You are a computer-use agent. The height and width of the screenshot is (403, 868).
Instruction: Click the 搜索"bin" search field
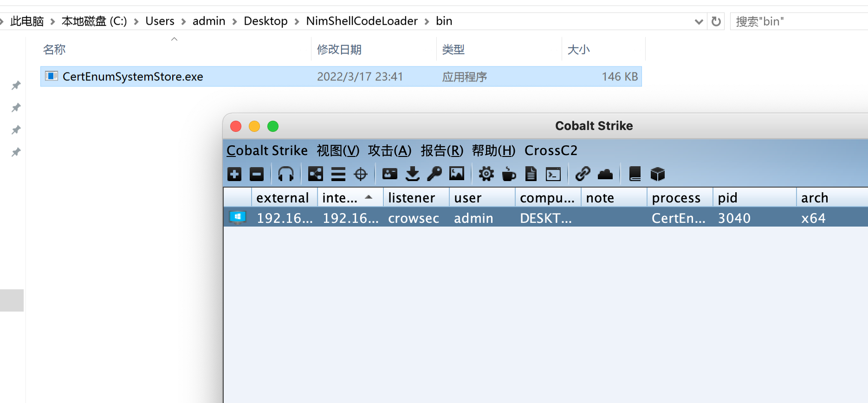(798, 21)
